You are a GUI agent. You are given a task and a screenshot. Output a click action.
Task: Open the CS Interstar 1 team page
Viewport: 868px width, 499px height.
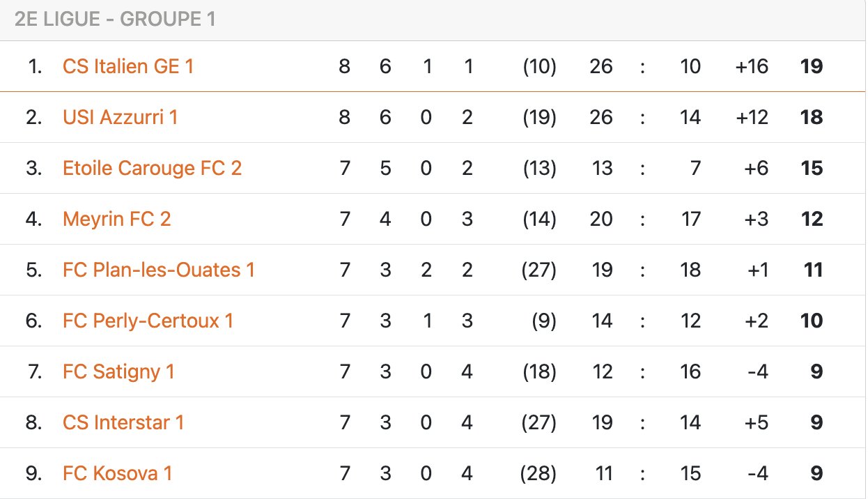coord(123,422)
